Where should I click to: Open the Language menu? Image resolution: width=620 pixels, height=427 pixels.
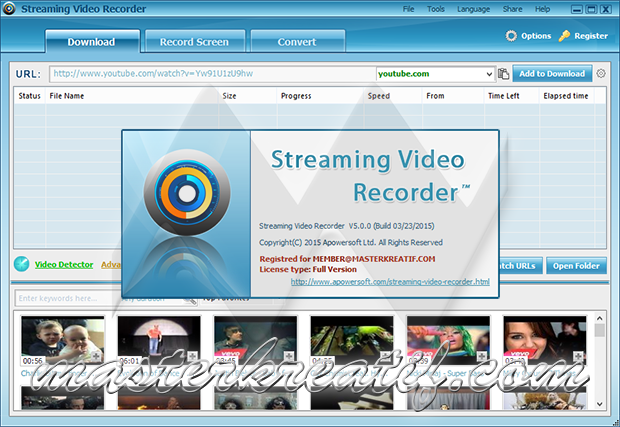click(473, 9)
